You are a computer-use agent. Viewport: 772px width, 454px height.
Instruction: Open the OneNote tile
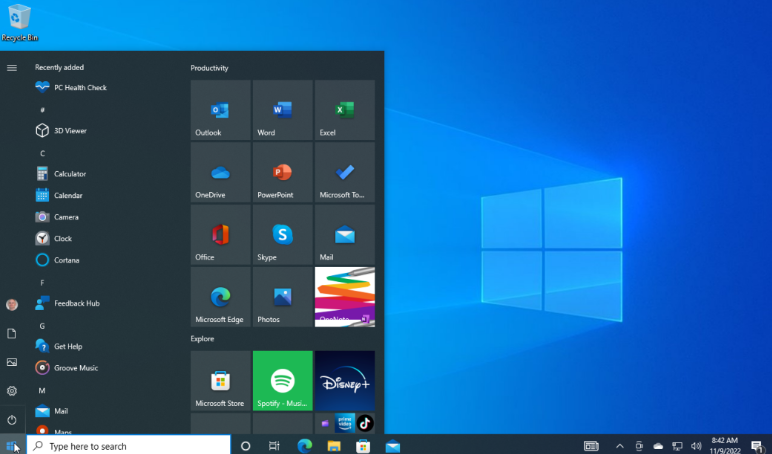tap(345, 297)
